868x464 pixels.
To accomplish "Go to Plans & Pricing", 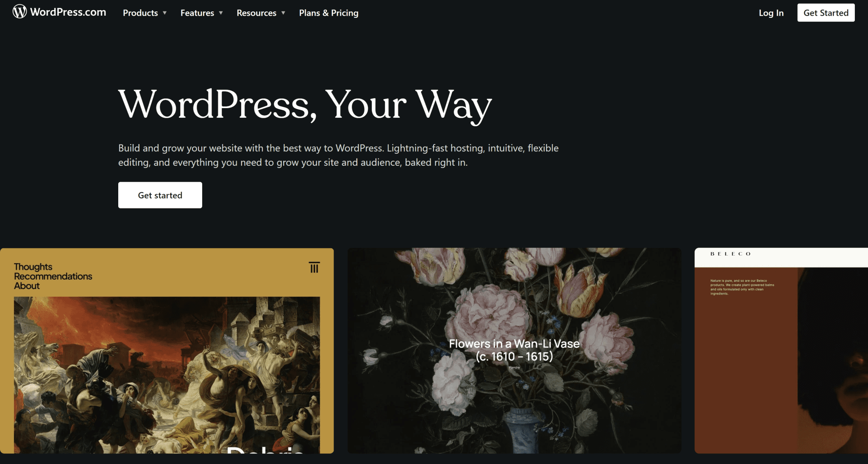I will tap(329, 13).
